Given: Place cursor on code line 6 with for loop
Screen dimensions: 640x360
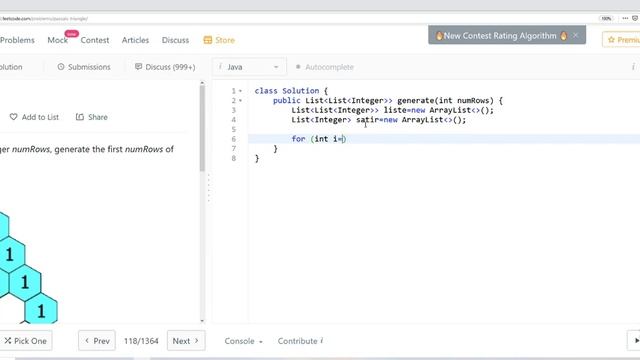Looking at the screenshot, I should click(444, 139).
